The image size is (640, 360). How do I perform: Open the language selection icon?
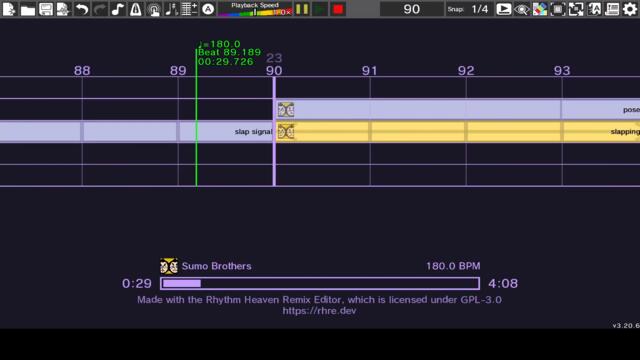pos(594,9)
